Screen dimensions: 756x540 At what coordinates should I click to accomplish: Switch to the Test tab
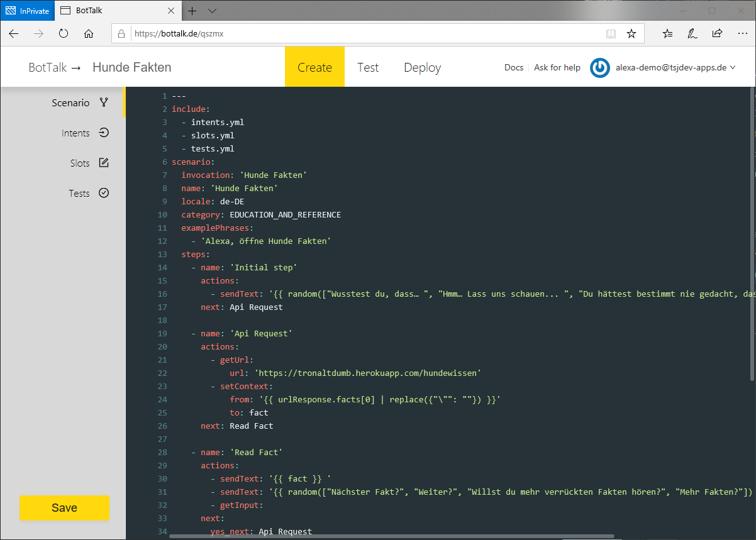click(x=368, y=68)
